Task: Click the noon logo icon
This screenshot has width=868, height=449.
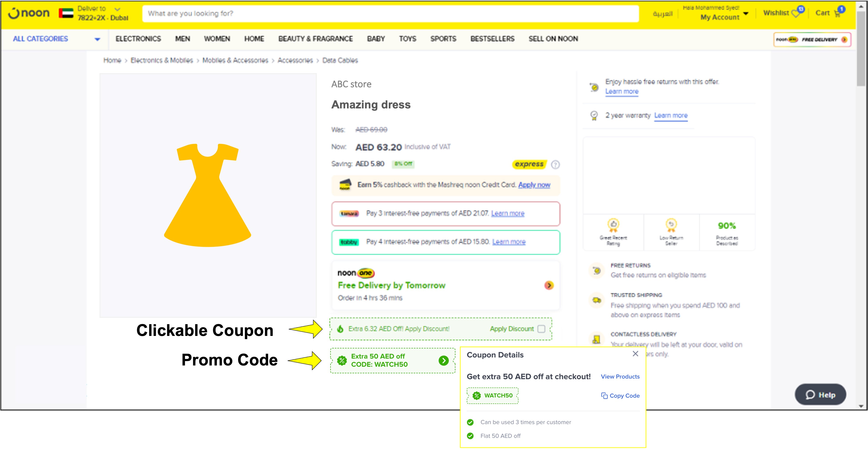Action: (30, 13)
